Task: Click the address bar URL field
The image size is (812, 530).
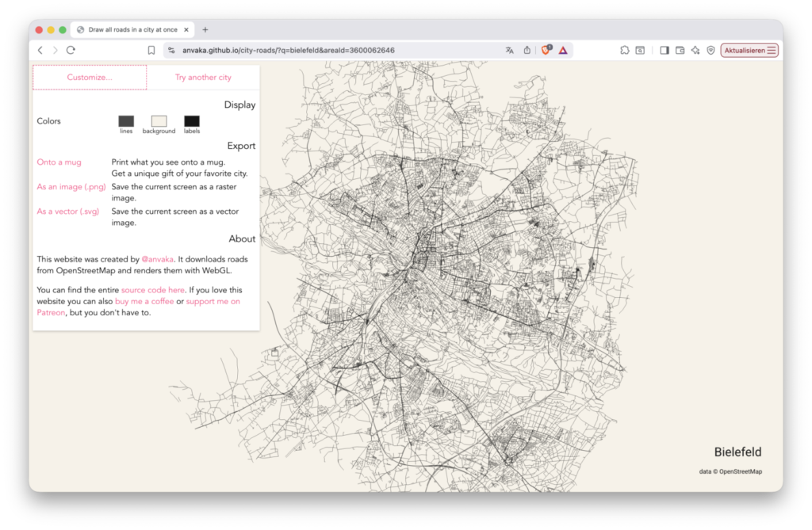Action: pyautogui.click(x=333, y=50)
